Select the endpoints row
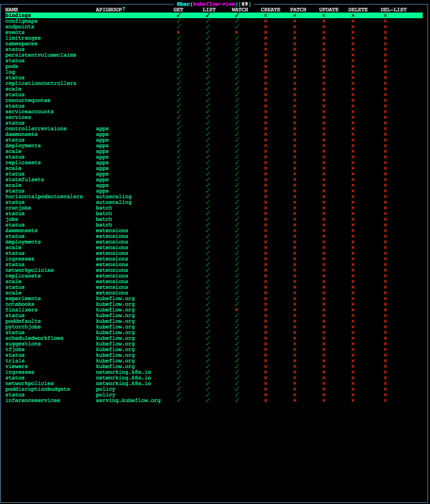430x504 pixels. click(214, 27)
